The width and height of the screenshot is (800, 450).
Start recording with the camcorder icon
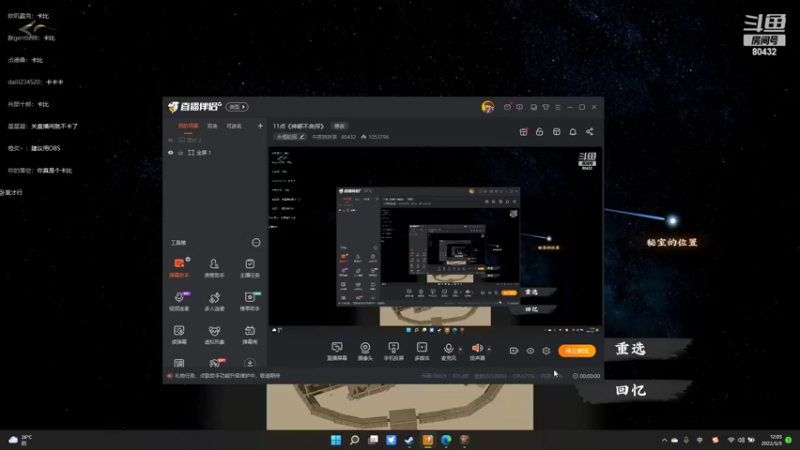coord(514,351)
